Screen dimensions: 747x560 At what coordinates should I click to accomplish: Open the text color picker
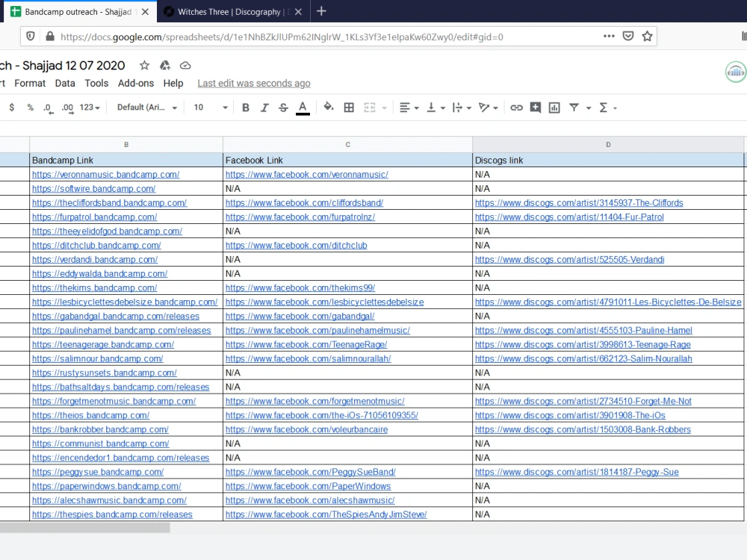click(303, 108)
